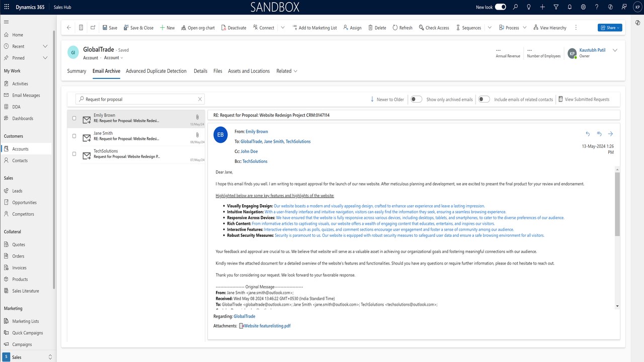Open the lightbulb assistant icon

coord(529,7)
